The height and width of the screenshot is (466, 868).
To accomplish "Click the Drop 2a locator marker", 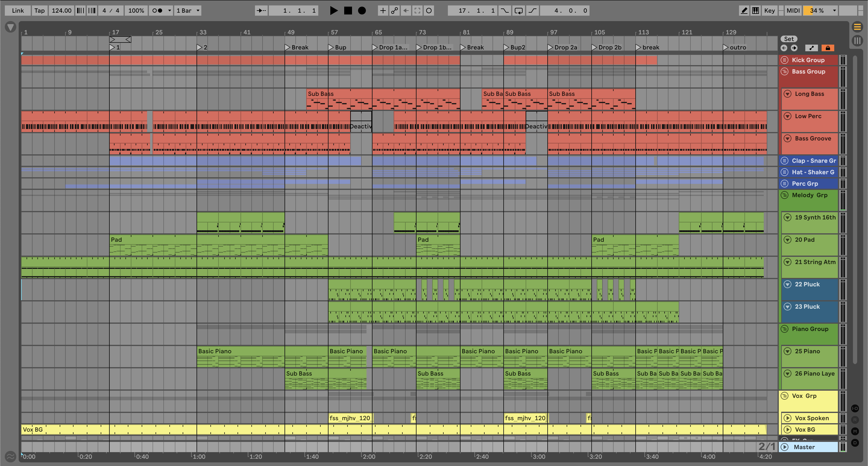I will pyautogui.click(x=550, y=47).
